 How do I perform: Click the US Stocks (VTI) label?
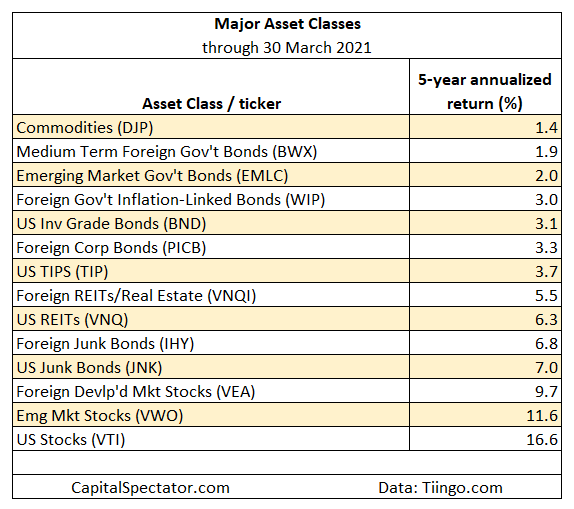[71, 440]
